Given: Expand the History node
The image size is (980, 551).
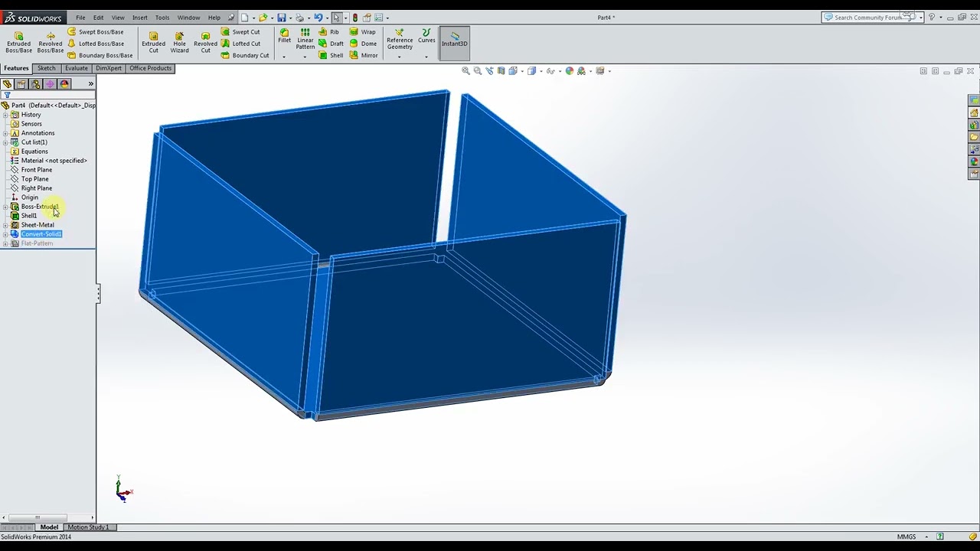Looking at the screenshot, I should (5, 115).
